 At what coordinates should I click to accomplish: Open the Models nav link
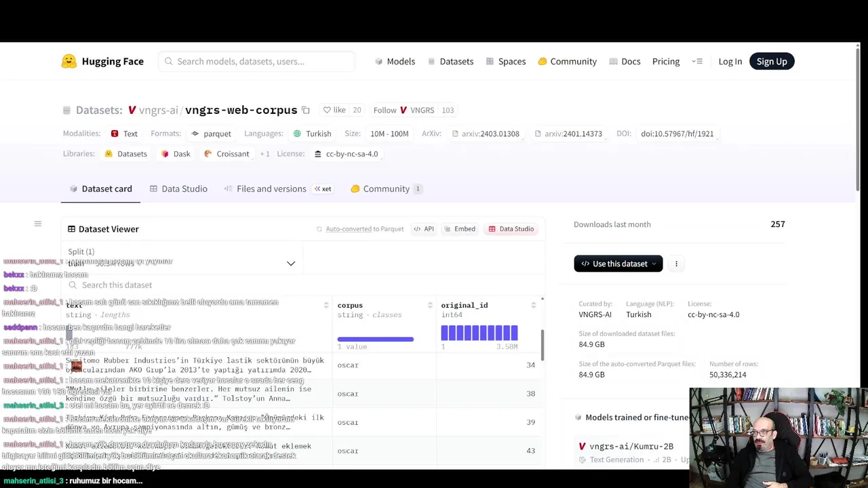click(x=395, y=62)
